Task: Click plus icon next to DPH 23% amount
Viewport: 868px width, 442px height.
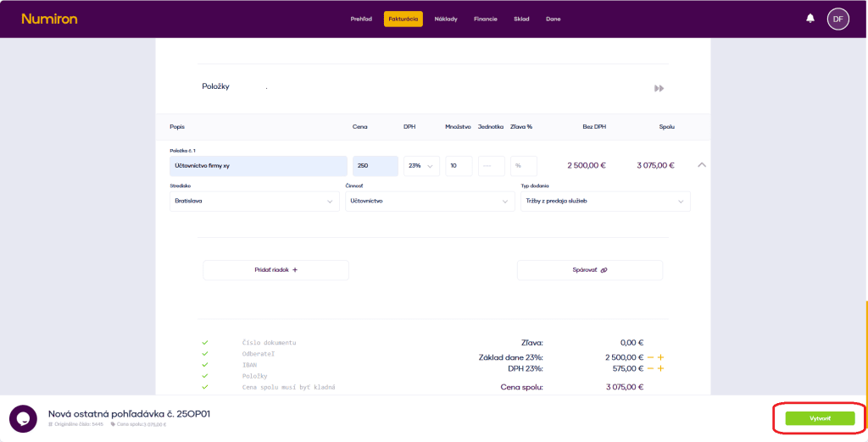Action: pyautogui.click(x=660, y=368)
